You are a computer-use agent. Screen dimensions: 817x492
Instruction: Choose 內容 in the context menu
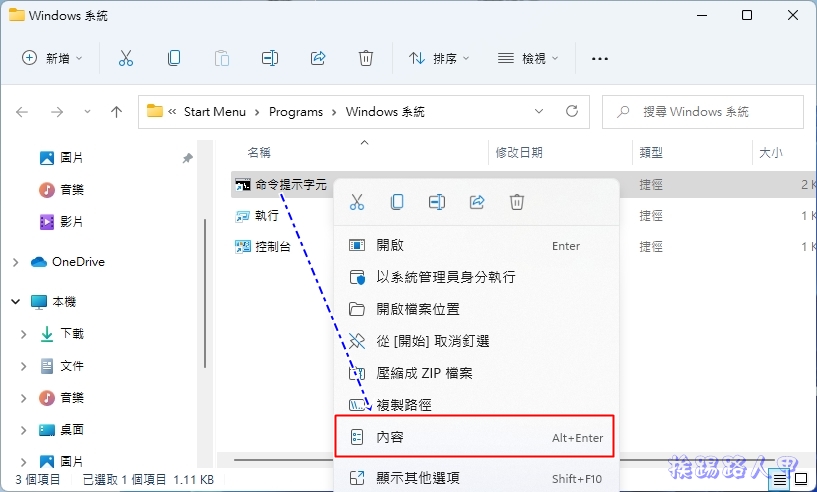point(475,437)
